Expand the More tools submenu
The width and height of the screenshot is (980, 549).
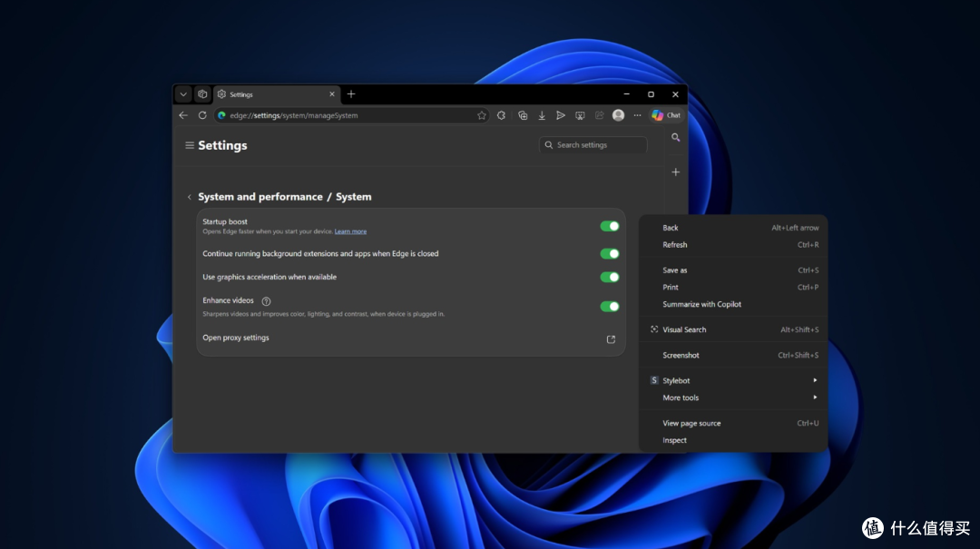coord(733,397)
